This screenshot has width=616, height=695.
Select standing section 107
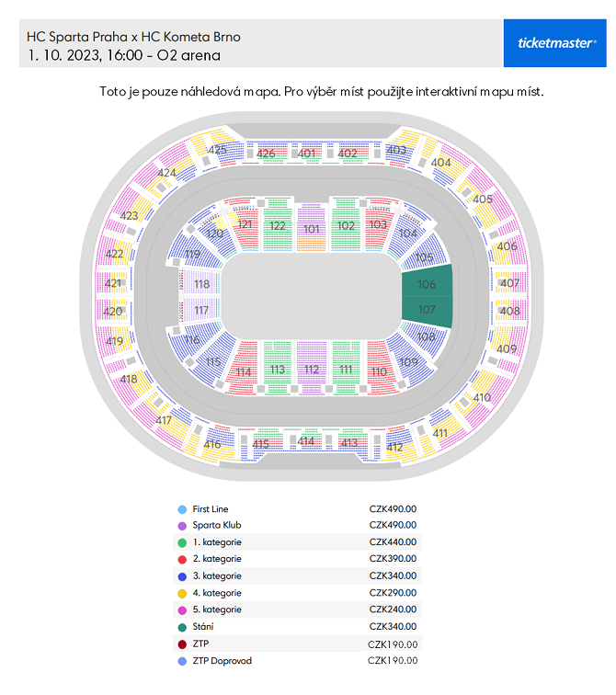click(427, 311)
